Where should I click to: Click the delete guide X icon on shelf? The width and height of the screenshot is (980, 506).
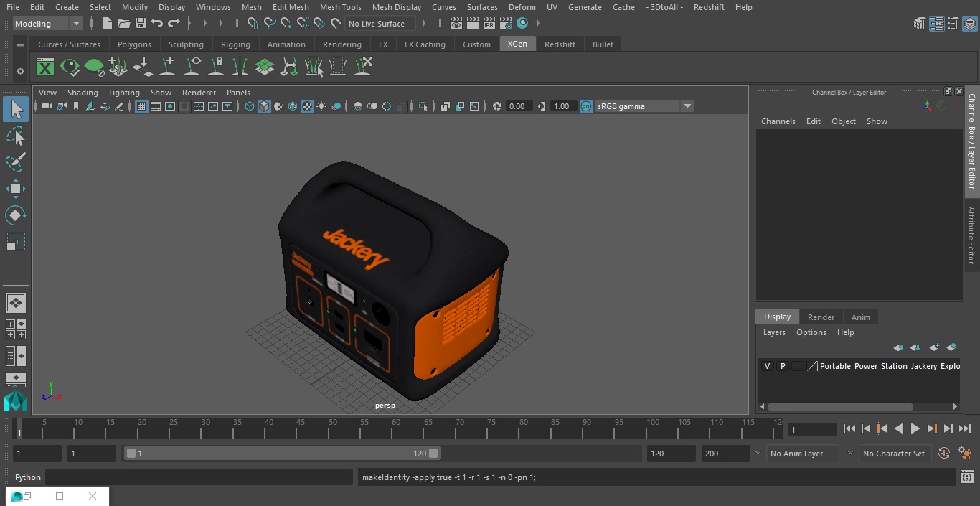click(x=362, y=67)
